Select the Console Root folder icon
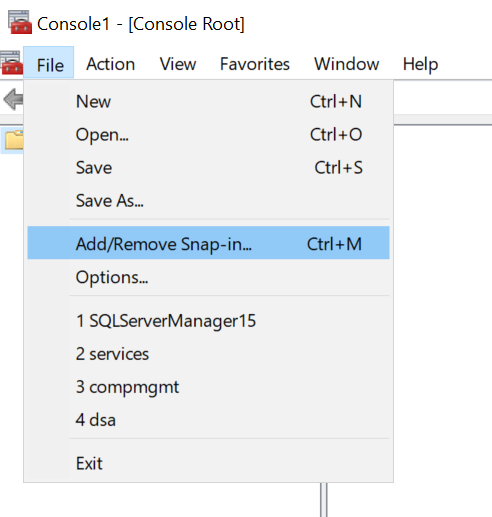 tap(14, 140)
